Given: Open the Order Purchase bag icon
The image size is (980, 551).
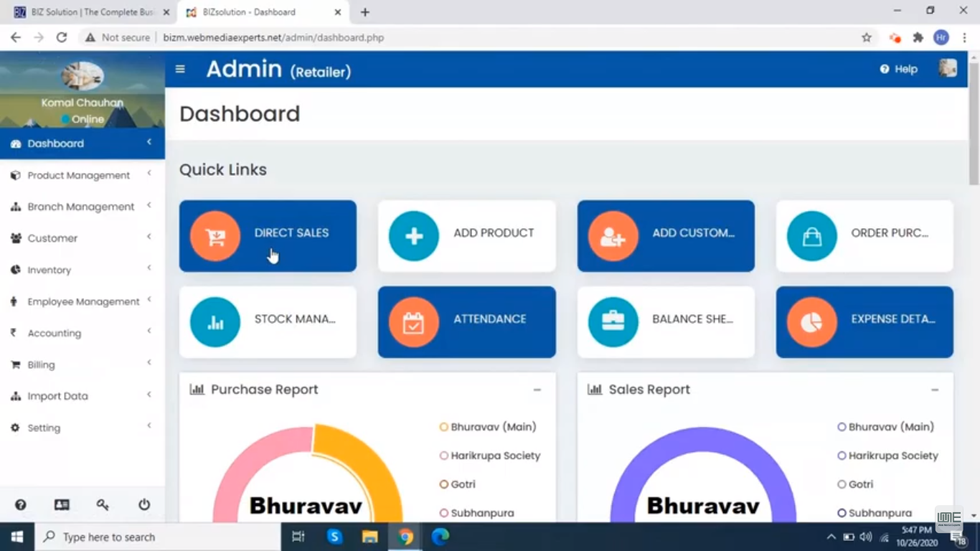Looking at the screenshot, I should pos(811,237).
